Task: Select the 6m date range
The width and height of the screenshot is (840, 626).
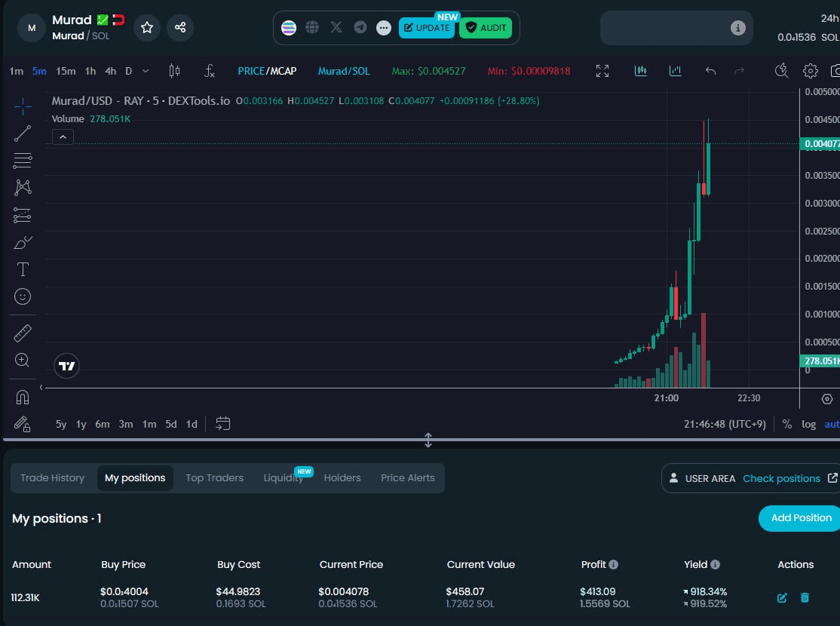Action: point(103,424)
